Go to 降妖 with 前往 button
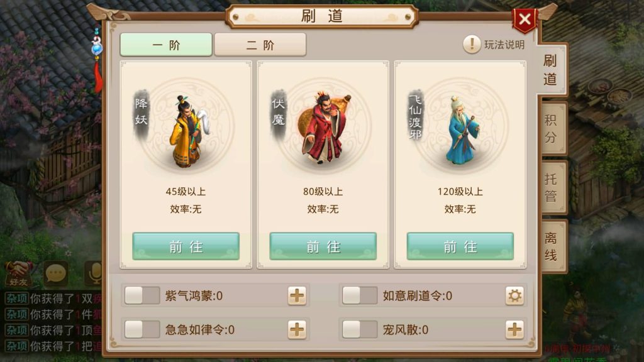This screenshot has width=644, height=362. 186,246
